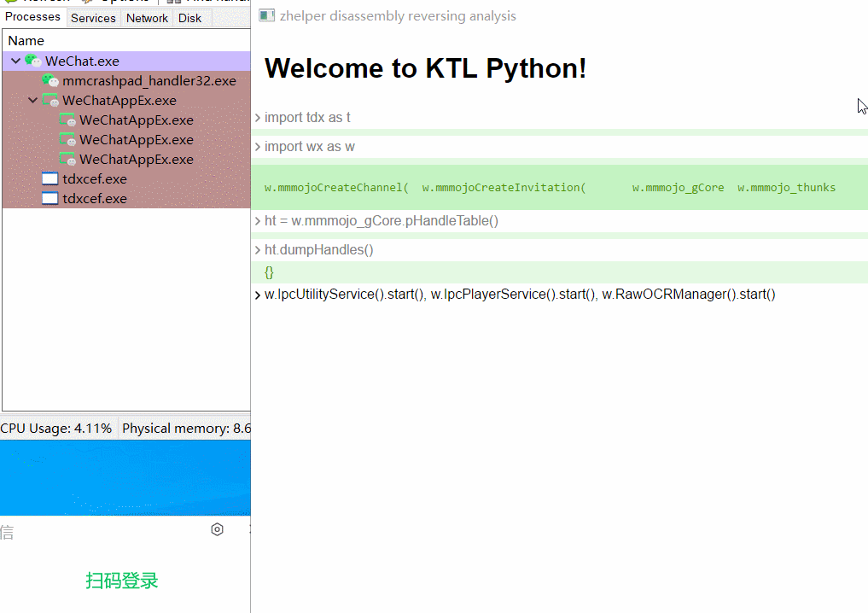Image resolution: width=868 pixels, height=613 pixels.
Task: Switch to the Processes tab
Action: (x=32, y=17)
